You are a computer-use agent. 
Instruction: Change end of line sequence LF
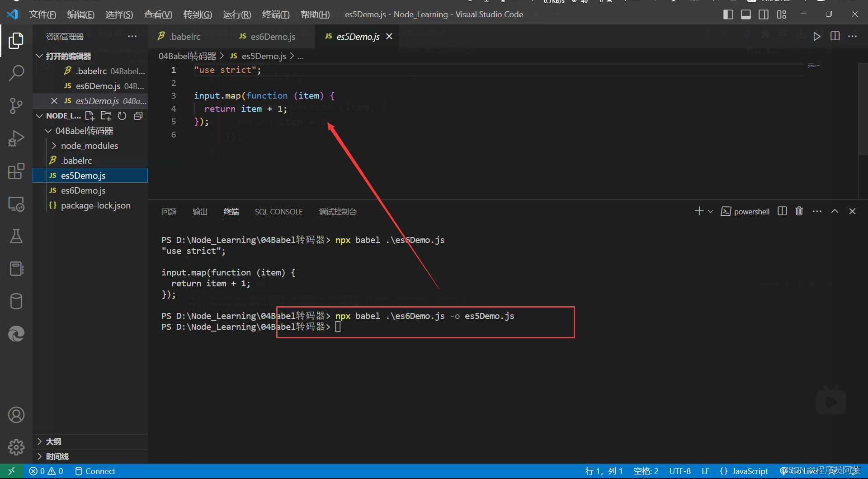[x=705, y=471]
